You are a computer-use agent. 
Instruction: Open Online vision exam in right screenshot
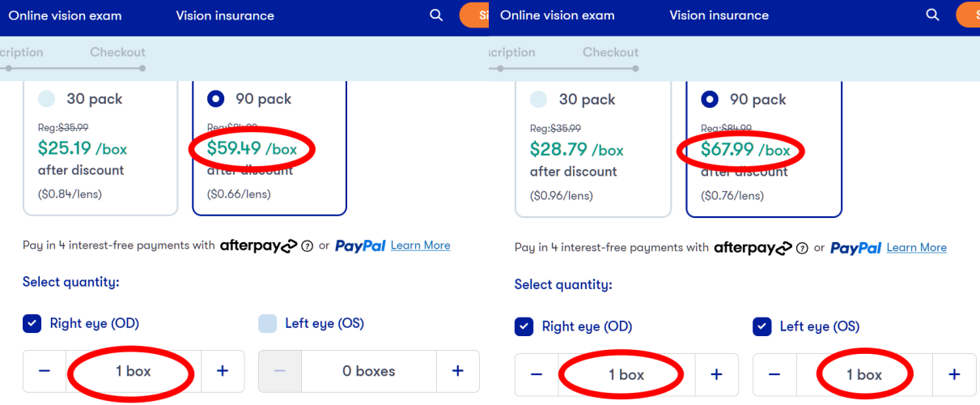tap(558, 15)
